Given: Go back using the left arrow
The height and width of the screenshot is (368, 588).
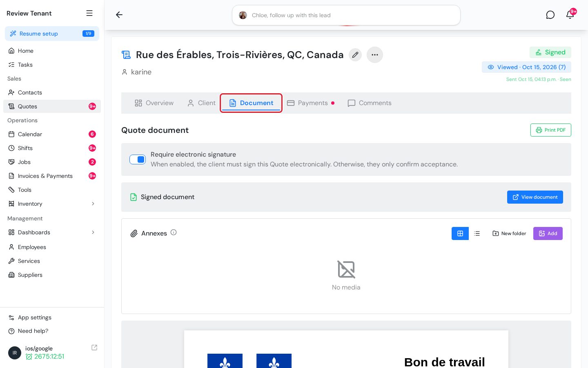Looking at the screenshot, I should point(119,15).
